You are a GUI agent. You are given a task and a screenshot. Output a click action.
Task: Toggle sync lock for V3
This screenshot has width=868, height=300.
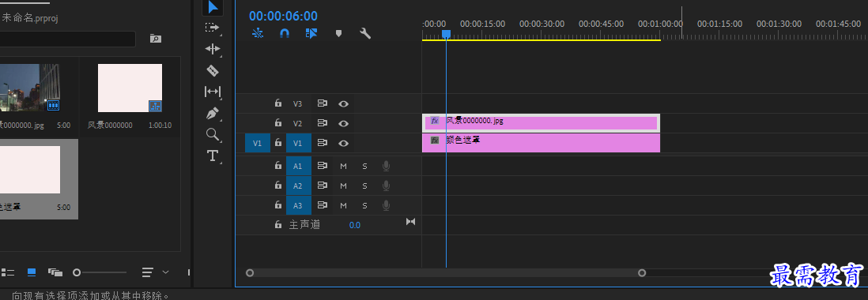pos(323,103)
